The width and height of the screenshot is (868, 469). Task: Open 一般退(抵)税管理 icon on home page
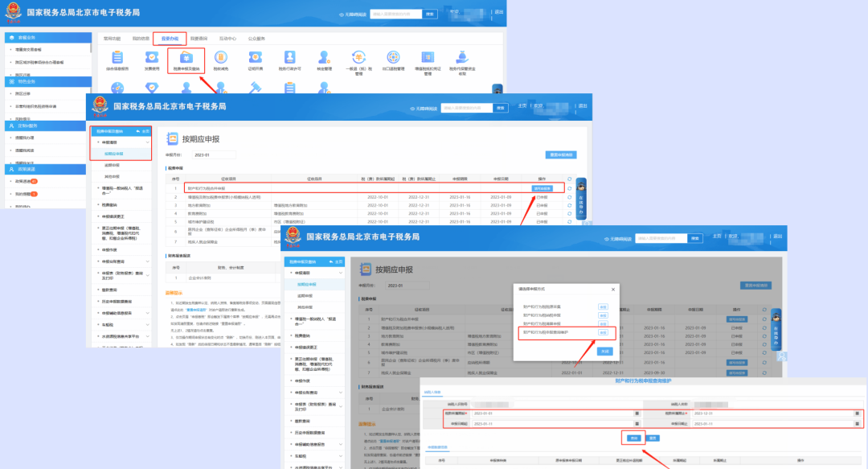tap(358, 58)
